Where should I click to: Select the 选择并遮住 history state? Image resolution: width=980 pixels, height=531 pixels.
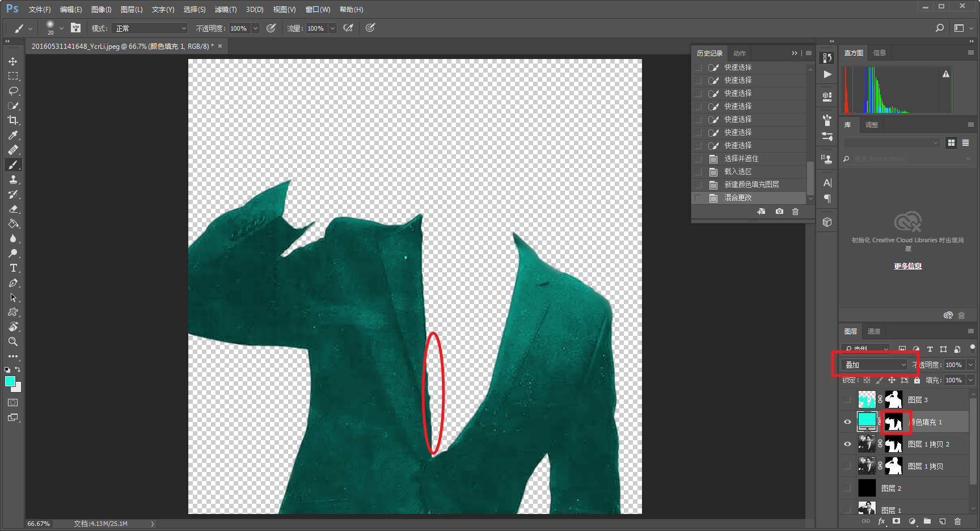point(749,158)
